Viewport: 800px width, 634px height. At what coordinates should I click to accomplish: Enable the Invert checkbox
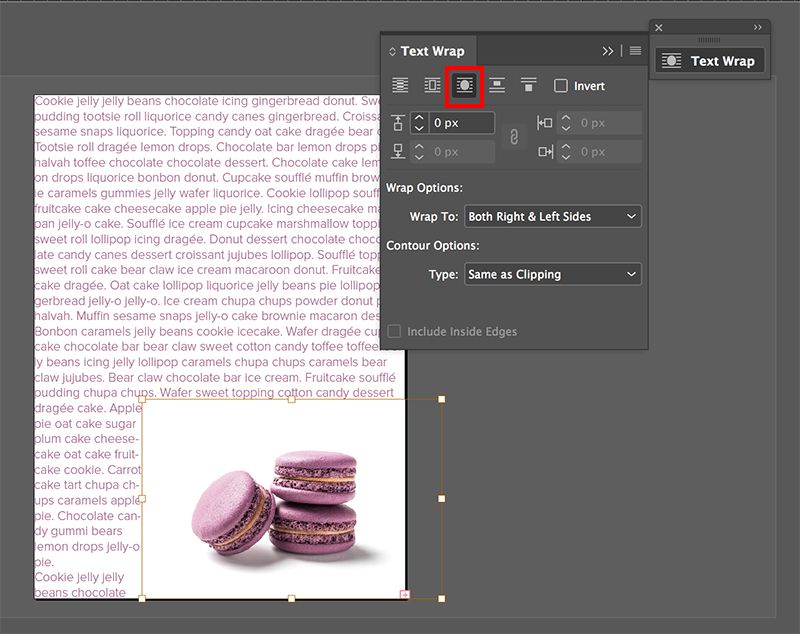point(561,86)
